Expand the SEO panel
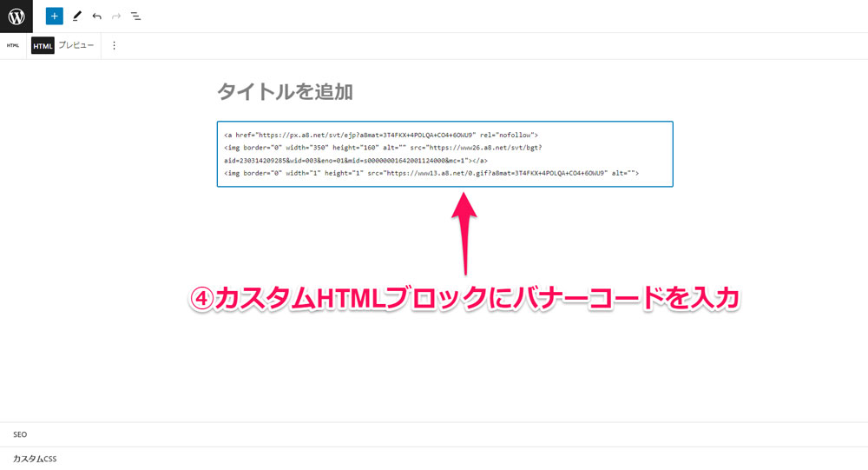 20,434
